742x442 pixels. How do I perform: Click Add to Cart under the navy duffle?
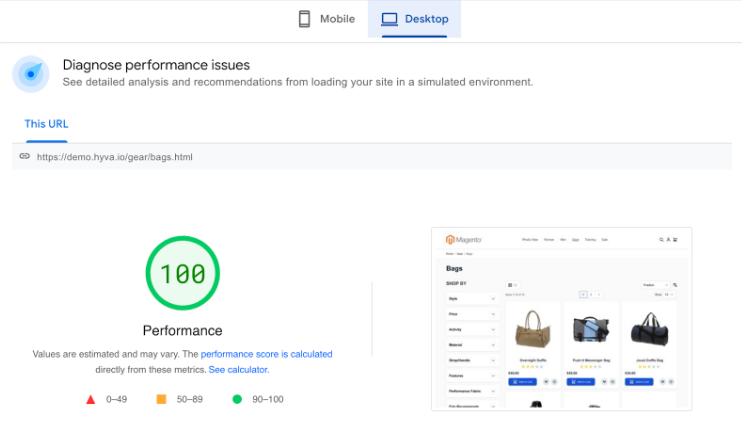639,382
